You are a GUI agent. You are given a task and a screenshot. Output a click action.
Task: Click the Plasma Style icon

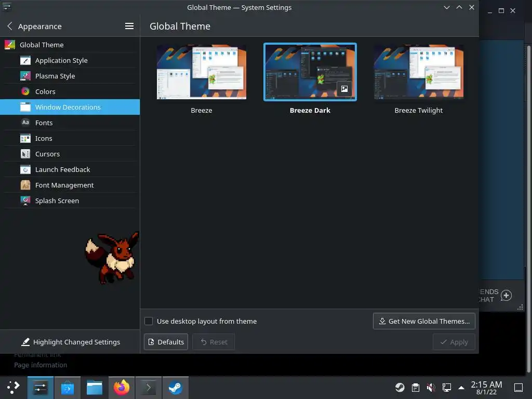point(25,76)
